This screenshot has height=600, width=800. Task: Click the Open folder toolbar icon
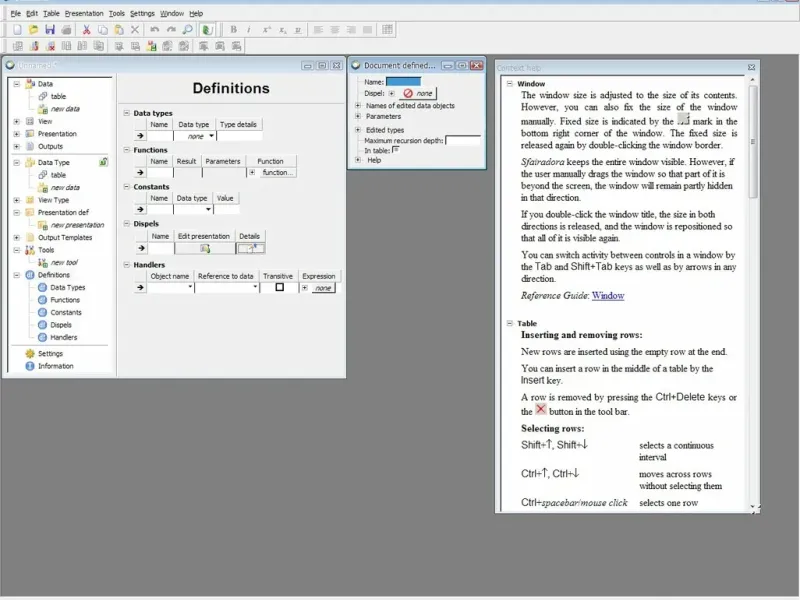[x=33, y=30]
